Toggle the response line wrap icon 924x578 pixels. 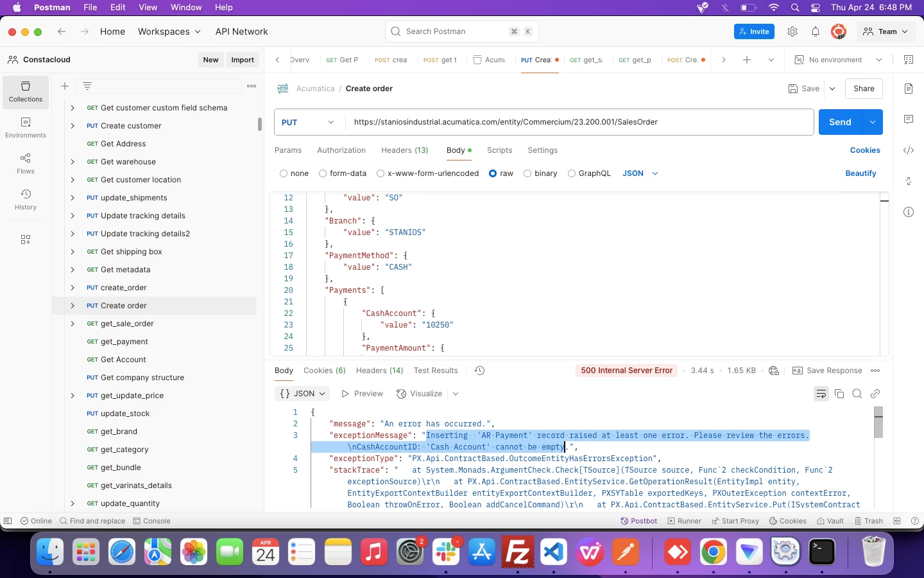coord(821,394)
